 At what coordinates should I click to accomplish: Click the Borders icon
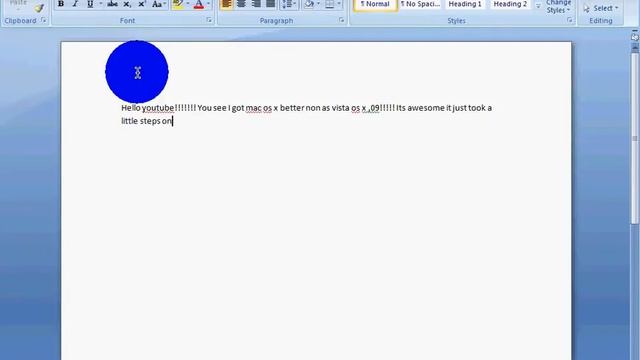329,4
